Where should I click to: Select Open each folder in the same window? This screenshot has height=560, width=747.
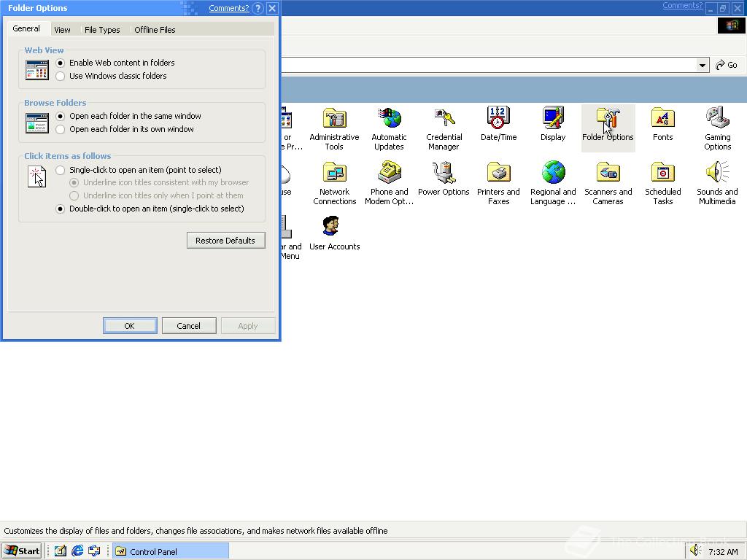(x=128, y=116)
